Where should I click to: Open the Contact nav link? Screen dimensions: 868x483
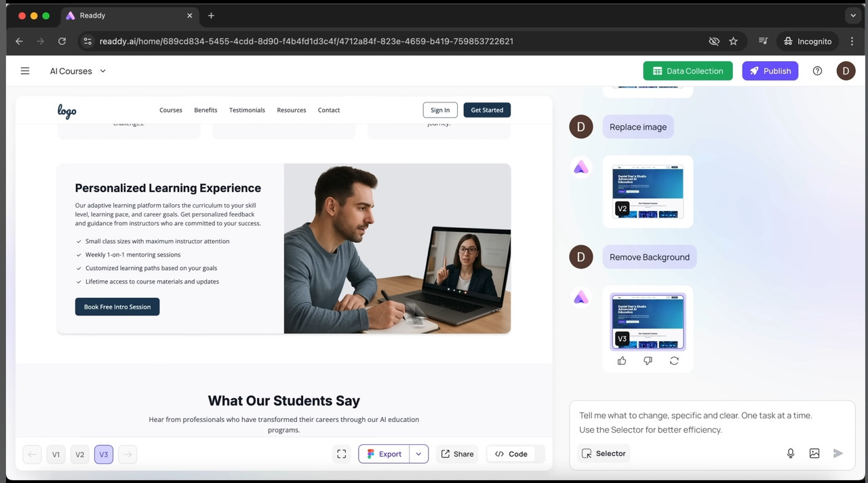click(329, 110)
